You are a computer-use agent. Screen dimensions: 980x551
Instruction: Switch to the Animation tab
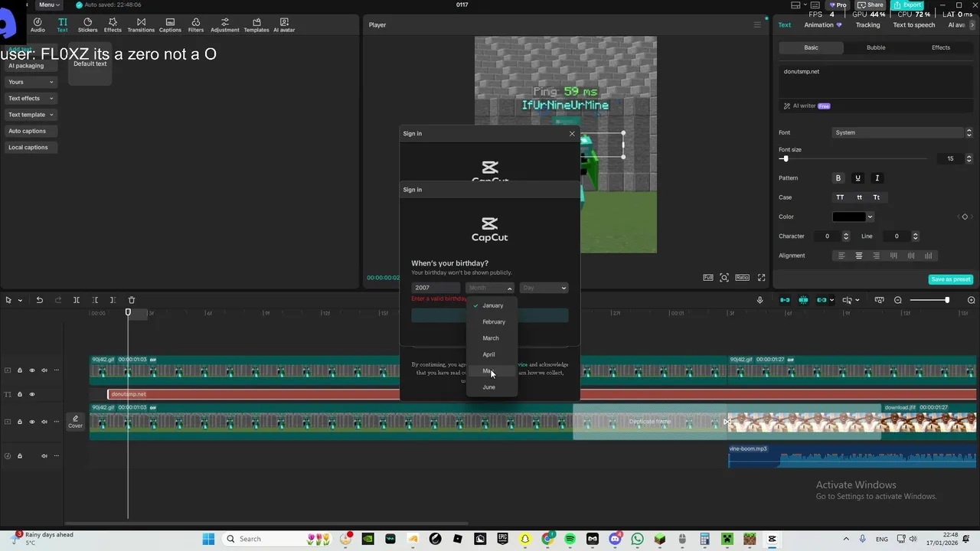(822, 24)
